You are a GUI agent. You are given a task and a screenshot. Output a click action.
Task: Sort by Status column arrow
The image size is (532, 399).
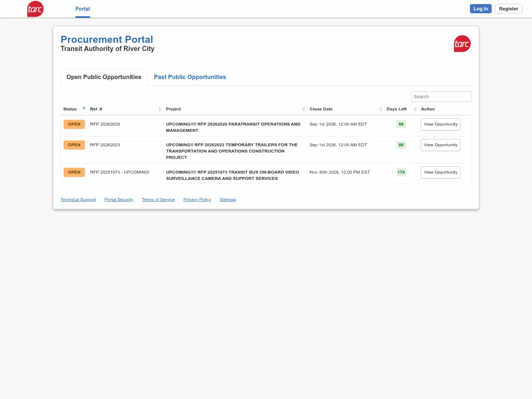point(84,108)
